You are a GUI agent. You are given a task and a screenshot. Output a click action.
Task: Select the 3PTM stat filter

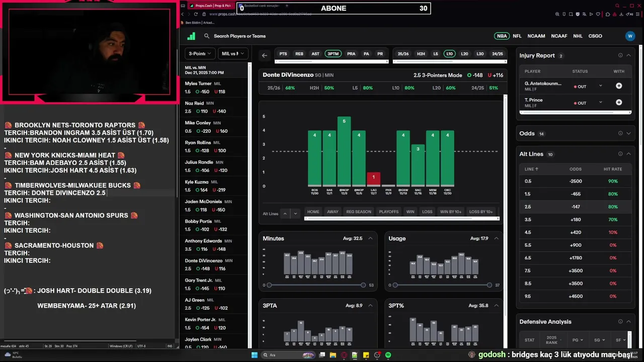coord(333,54)
